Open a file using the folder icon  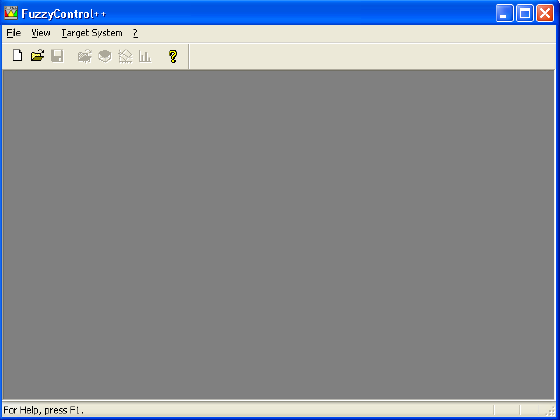(x=37, y=56)
